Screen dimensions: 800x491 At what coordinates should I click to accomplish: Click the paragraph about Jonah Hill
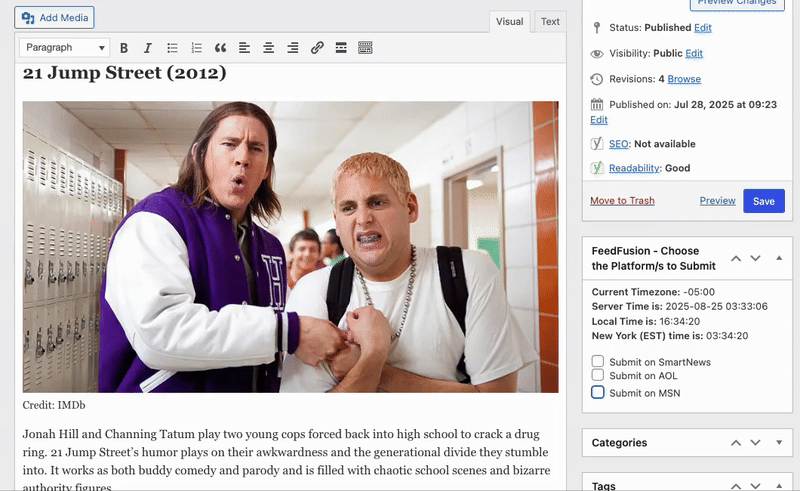click(286, 461)
